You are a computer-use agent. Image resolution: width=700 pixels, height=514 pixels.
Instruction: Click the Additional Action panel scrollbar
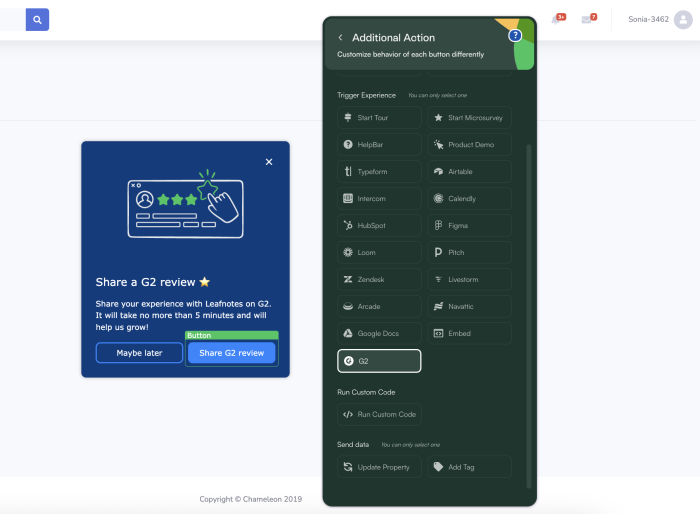[x=529, y=316]
